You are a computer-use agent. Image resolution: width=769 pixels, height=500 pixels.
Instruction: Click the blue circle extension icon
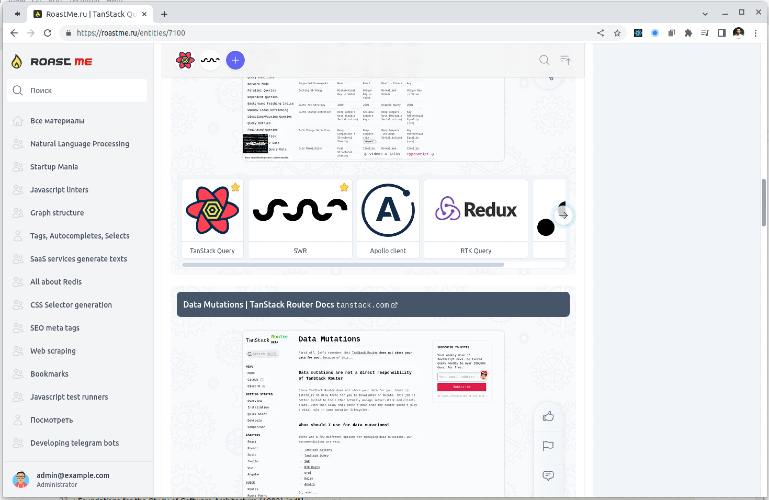(x=655, y=33)
